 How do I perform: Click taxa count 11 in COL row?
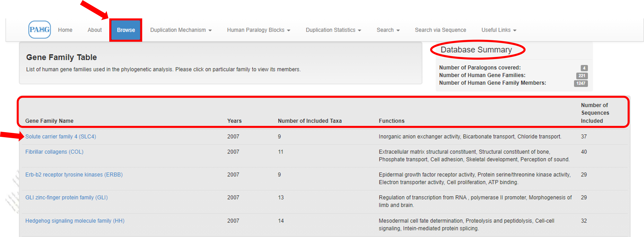coord(280,152)
